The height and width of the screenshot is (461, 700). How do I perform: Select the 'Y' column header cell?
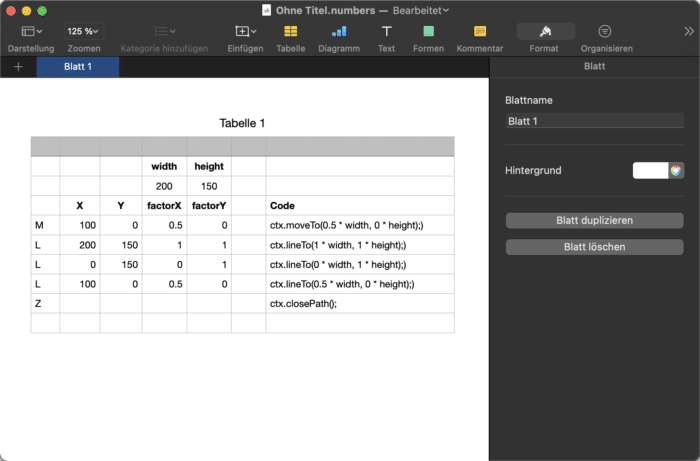click(x=121, y=206)
